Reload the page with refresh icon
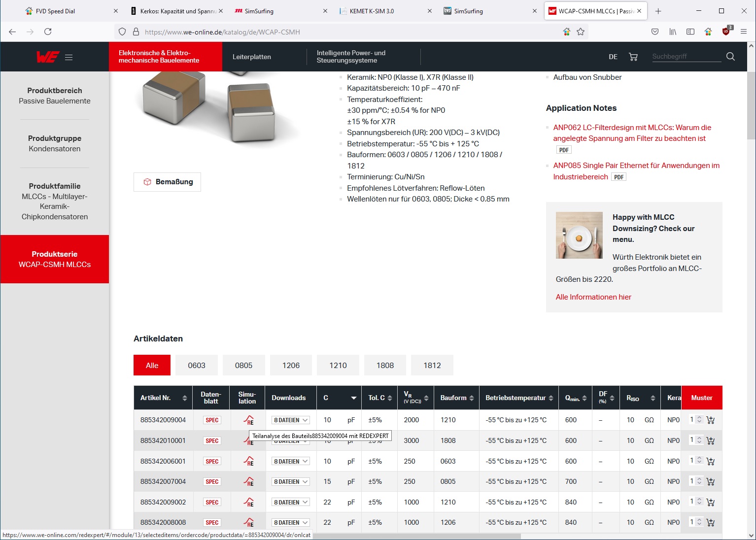The height and width of the screenshot is (540, 756). pyautogui.click(x=48, y=32)
